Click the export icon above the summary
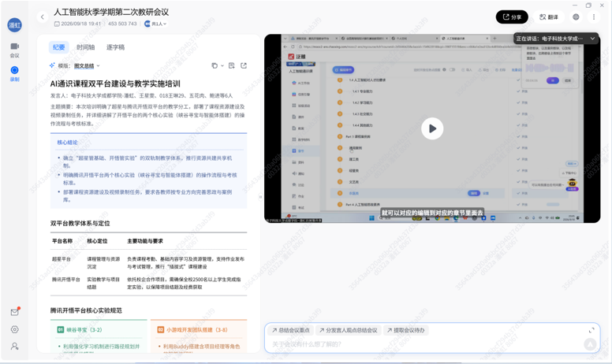This screenshot has width=612, height=364. click(244, 65)
